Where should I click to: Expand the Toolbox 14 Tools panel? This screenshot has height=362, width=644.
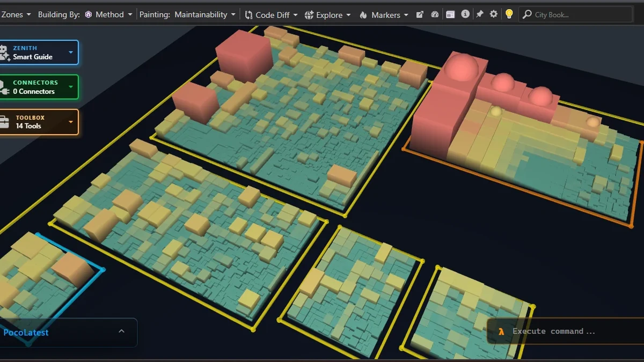tap(39, 122)
